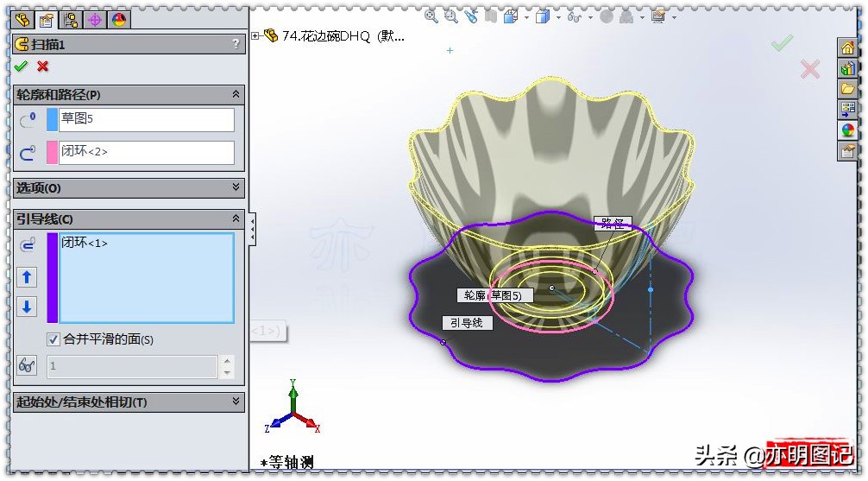The height and width of the screenshot is (481, 868).
Task: Open the DisplayManager color sphere tab
Action: [x=119, y=19]
